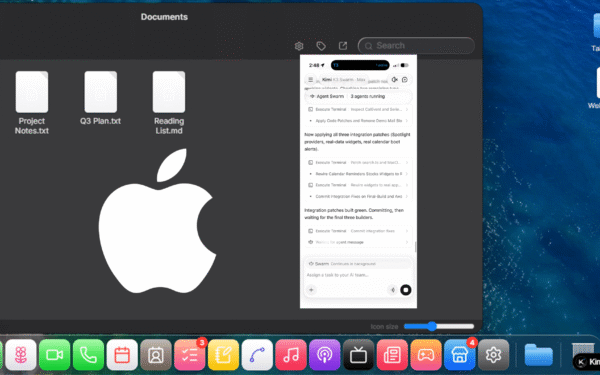Select the Q3 Plan.txt file
600x375 pixels.
(x=100, y=98)
